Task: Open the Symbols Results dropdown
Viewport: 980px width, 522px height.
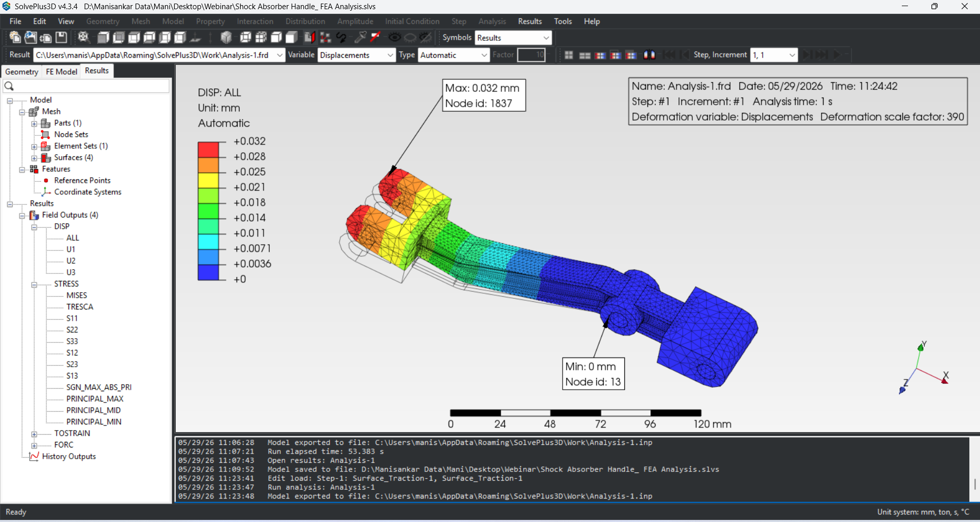Action: tap(546, 38)
